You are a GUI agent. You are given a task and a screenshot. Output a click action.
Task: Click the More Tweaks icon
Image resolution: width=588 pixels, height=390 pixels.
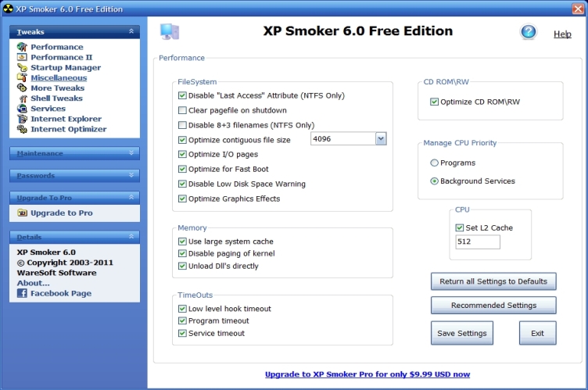(22, 88)
